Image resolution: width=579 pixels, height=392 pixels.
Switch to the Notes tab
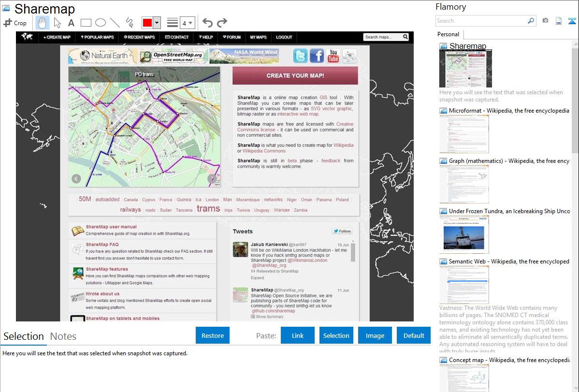point(63,336)
